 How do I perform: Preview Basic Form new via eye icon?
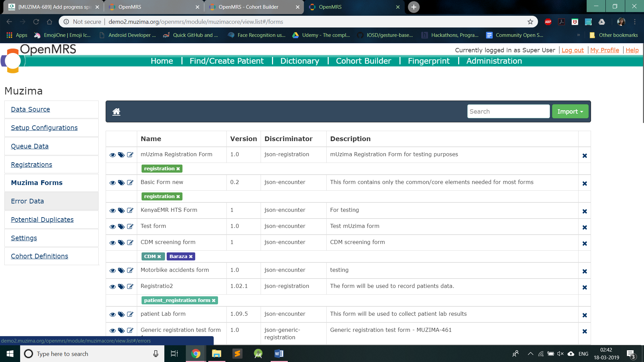click(x=113, y=183)
